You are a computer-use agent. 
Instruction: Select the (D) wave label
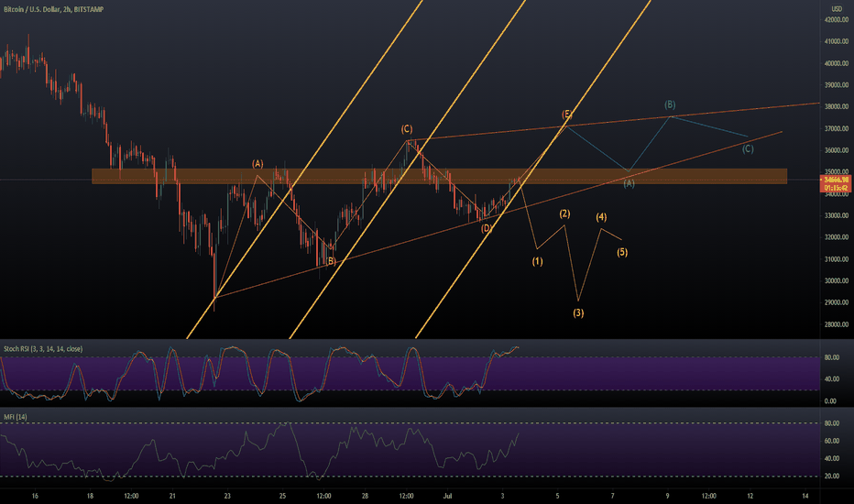(487, 229)
